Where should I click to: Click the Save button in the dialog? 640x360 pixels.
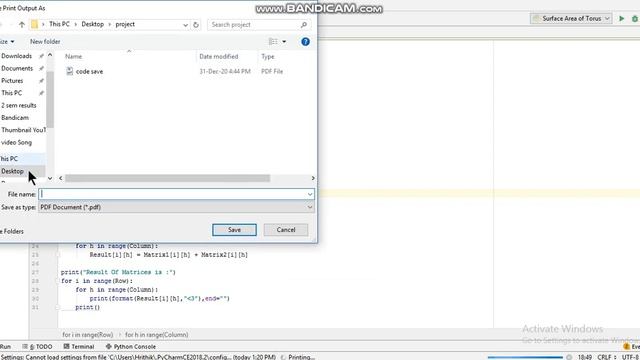point(234,230)
